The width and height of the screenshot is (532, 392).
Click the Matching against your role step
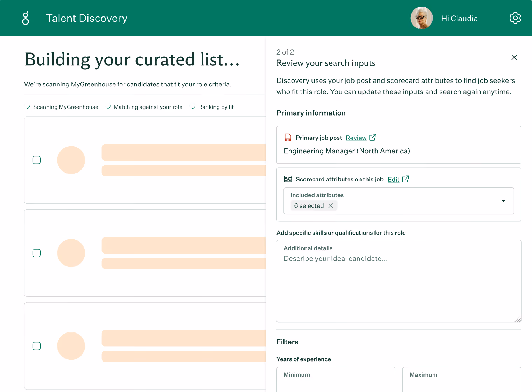(148, 107)
